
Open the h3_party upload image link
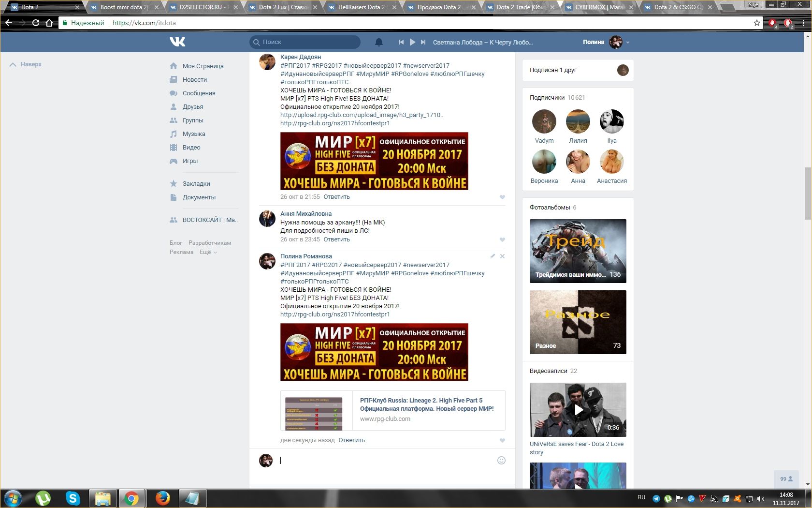click(362, 115)
